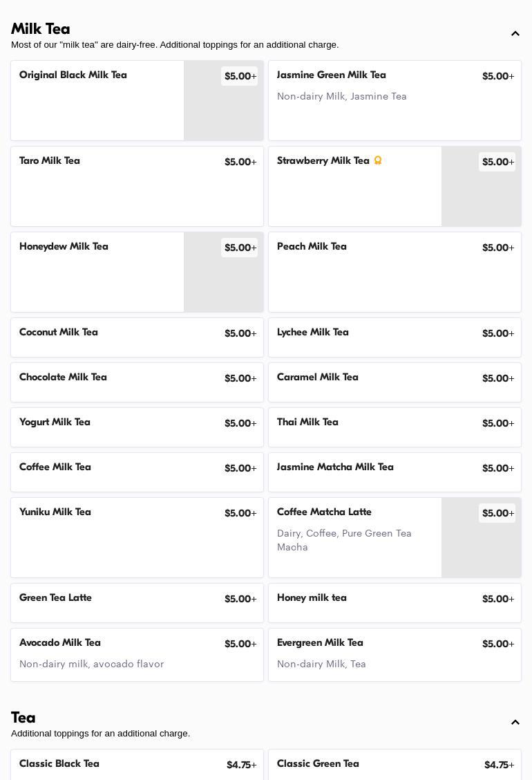Select Taro Milk Tea item
This screenshot has width=532, height=780.
click(137, 186)
